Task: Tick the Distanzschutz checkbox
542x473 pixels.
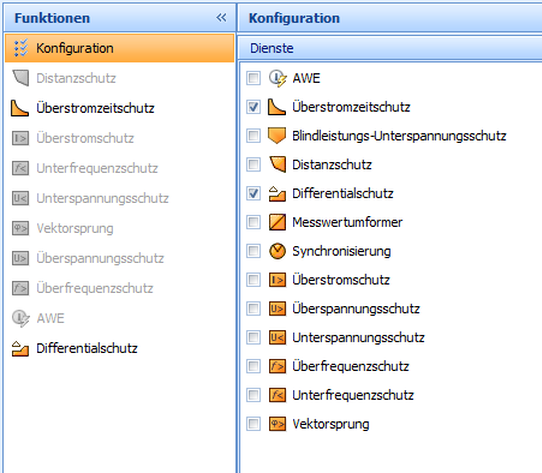Action: click(x=253, y=165)
